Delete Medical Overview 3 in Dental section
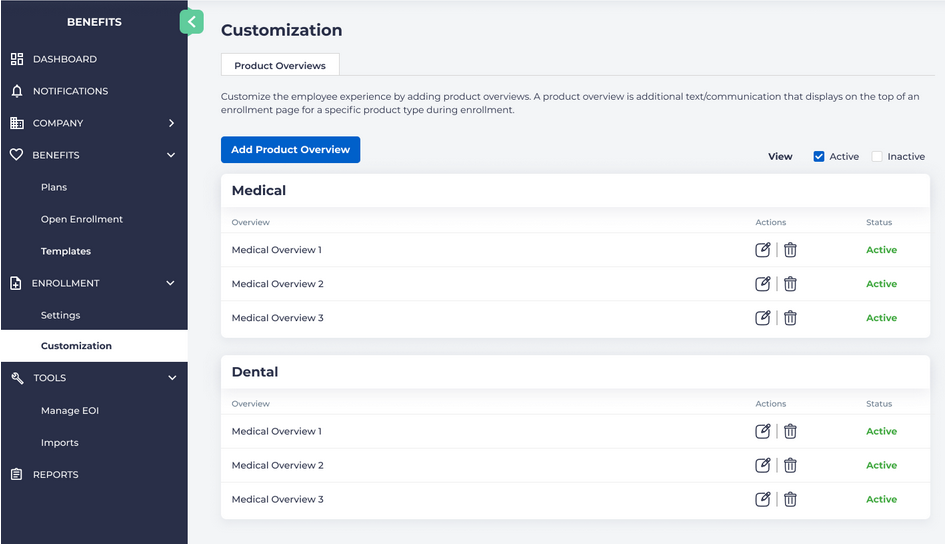The height and width of the screenshot is (544, 945). pyautogui.click(x=790, y=500)
